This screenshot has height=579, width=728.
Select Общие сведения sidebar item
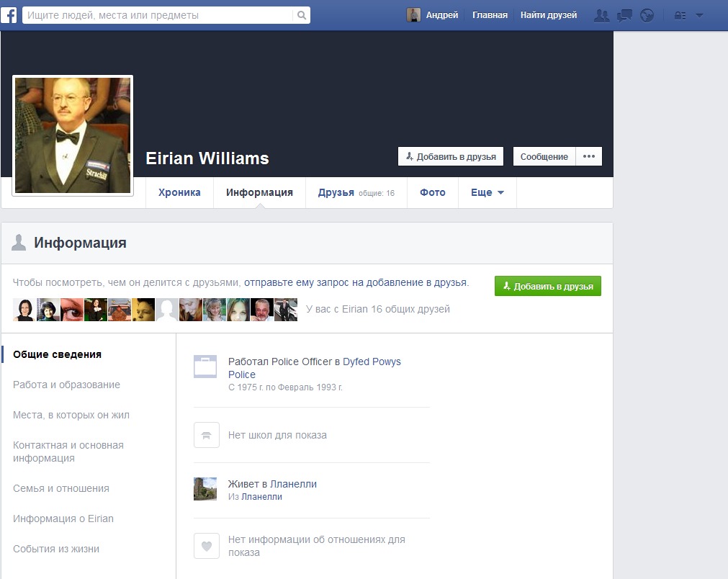(x=57, y=354)
